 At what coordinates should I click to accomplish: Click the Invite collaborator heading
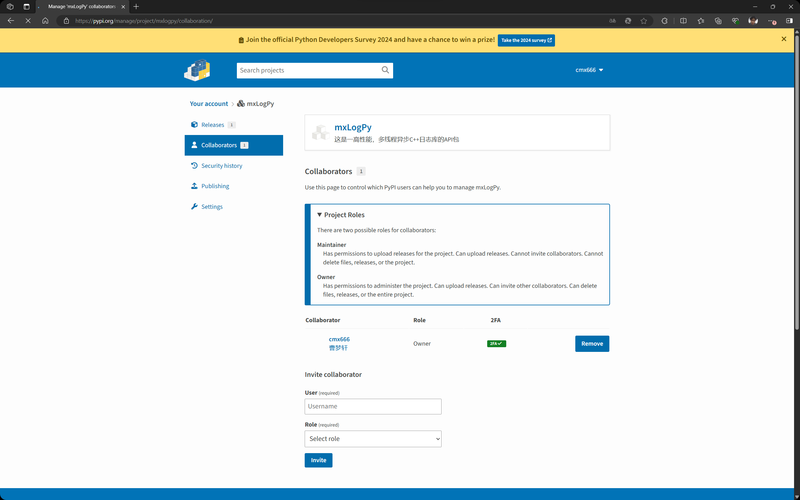point(333,374)
